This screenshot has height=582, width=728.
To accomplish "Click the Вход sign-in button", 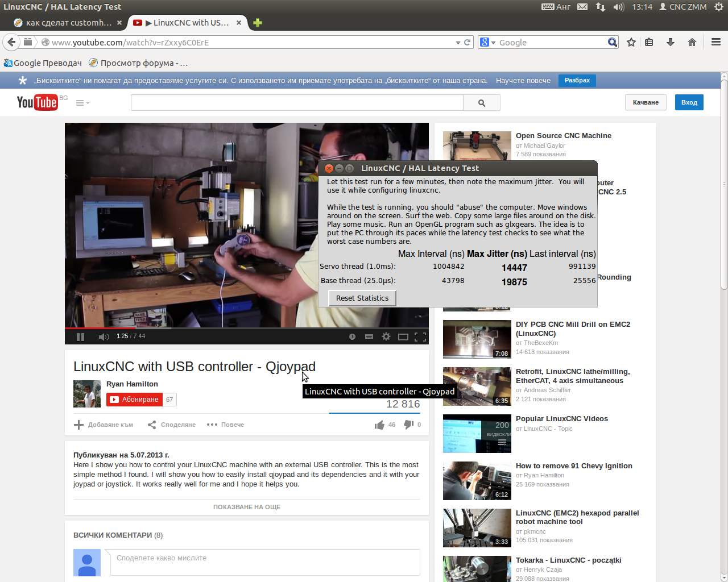I will (x=689, y=102).
